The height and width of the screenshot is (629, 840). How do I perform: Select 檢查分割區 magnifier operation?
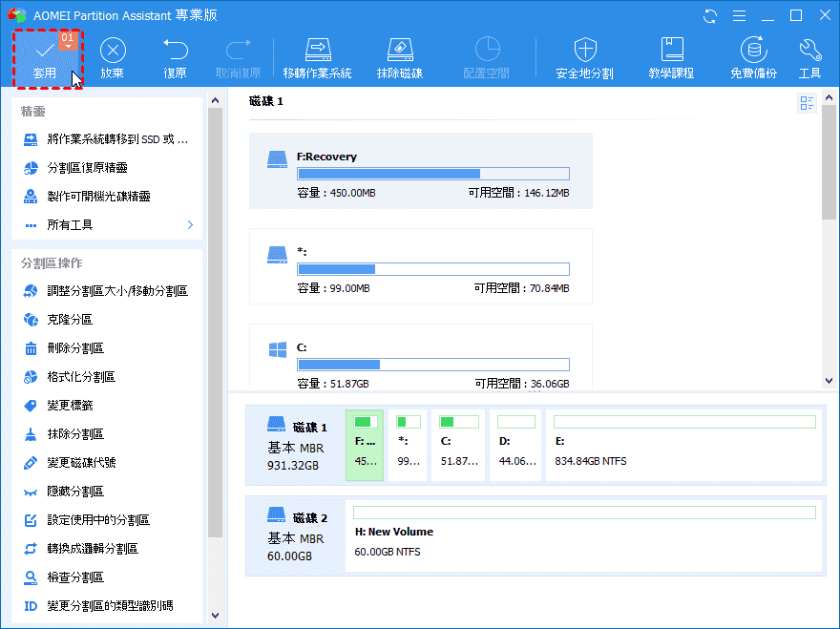[106, 577]
